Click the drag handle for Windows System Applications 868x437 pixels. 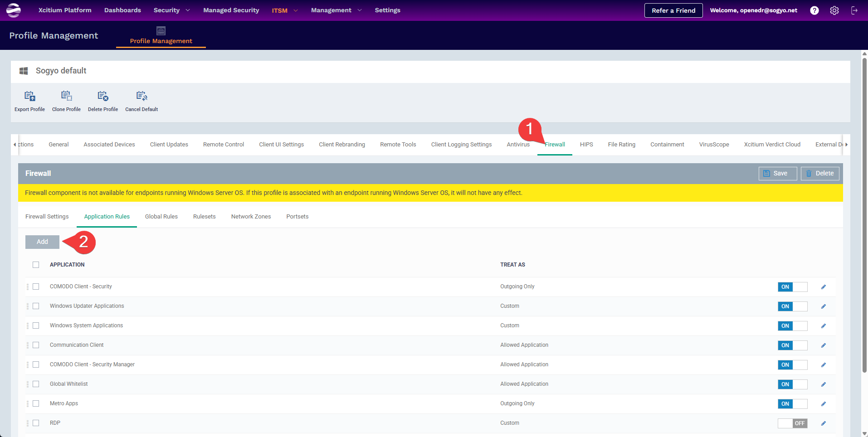point(28,325)
